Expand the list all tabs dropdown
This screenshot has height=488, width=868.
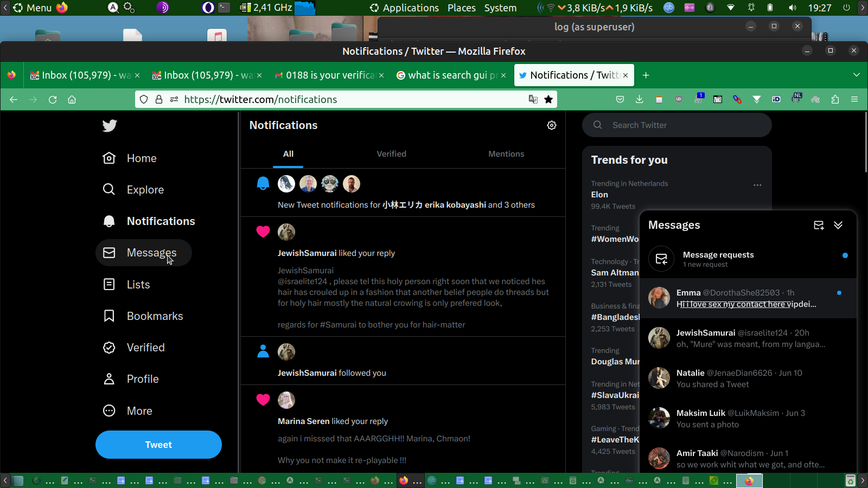pos(857,75)
